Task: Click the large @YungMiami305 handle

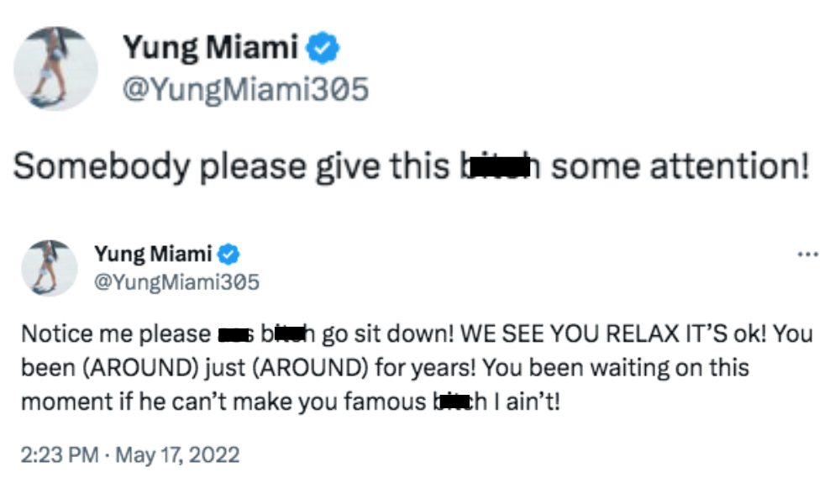Action: tap(246, 90)
